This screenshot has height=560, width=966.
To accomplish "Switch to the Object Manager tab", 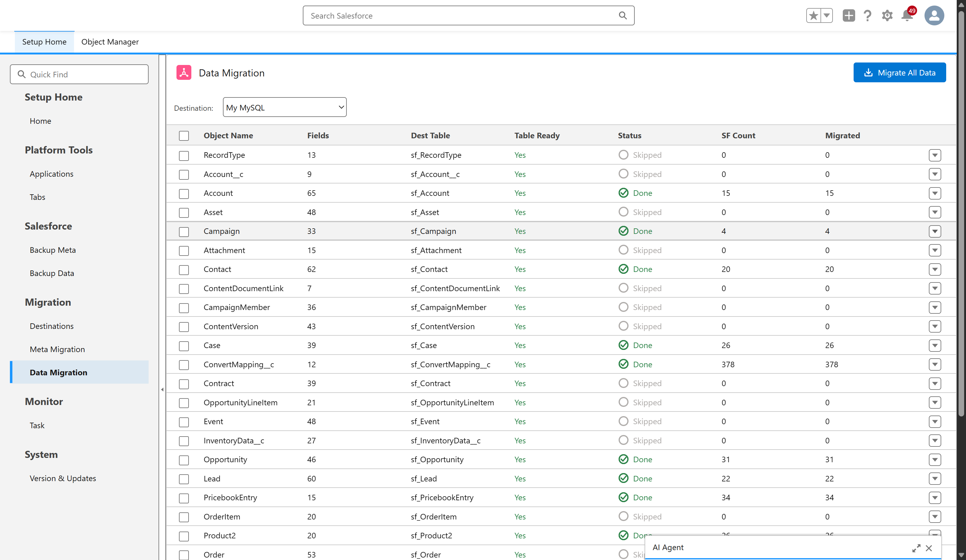I will click(x=110, y=42).
